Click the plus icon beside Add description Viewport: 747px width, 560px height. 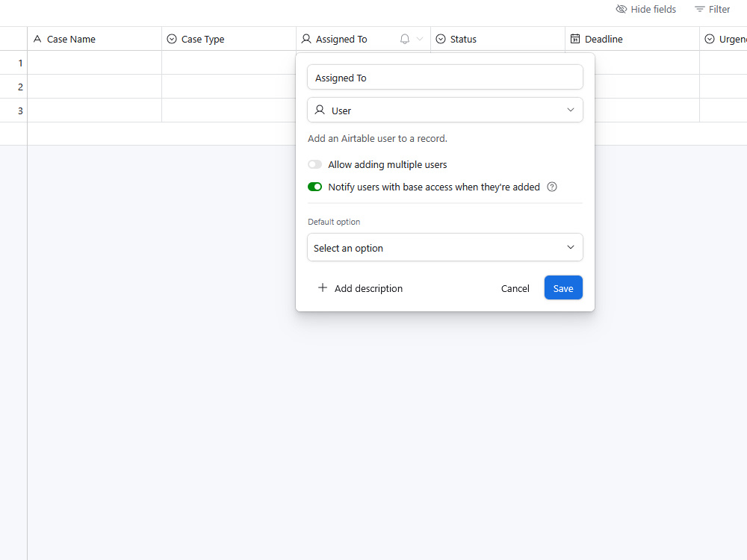point(323,287)
